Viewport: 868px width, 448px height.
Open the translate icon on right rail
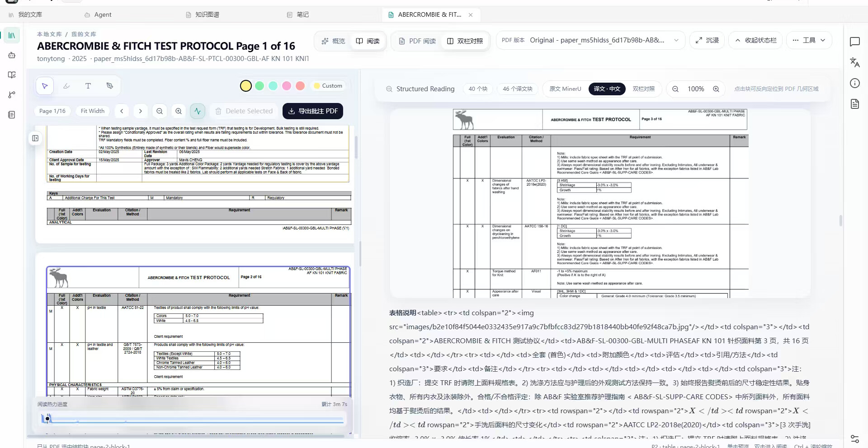point(854,62)
